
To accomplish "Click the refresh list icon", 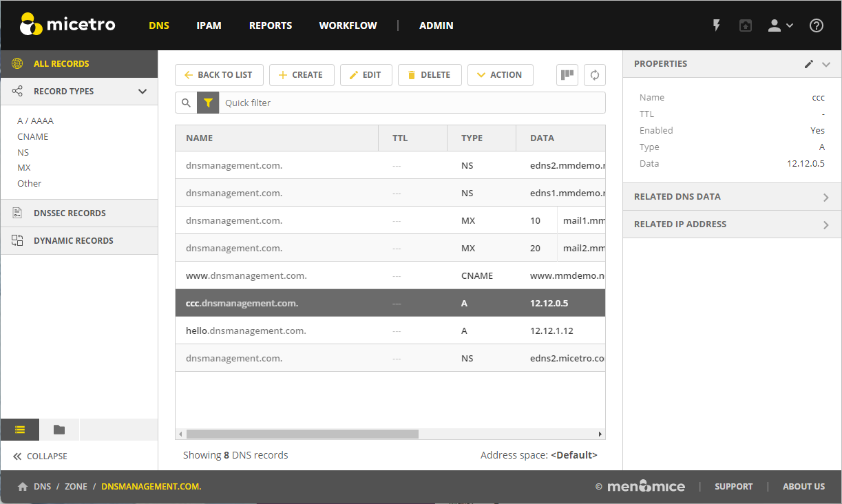I will coord(595,75).
